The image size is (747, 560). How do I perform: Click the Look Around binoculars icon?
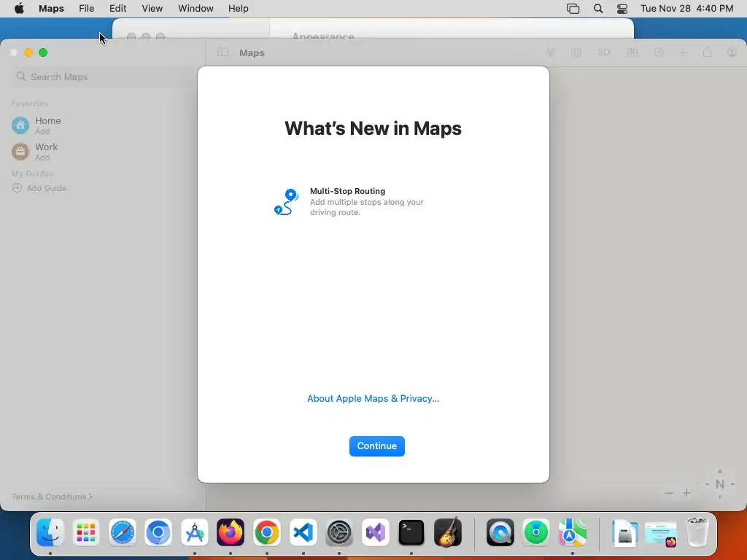pos(632,52)
